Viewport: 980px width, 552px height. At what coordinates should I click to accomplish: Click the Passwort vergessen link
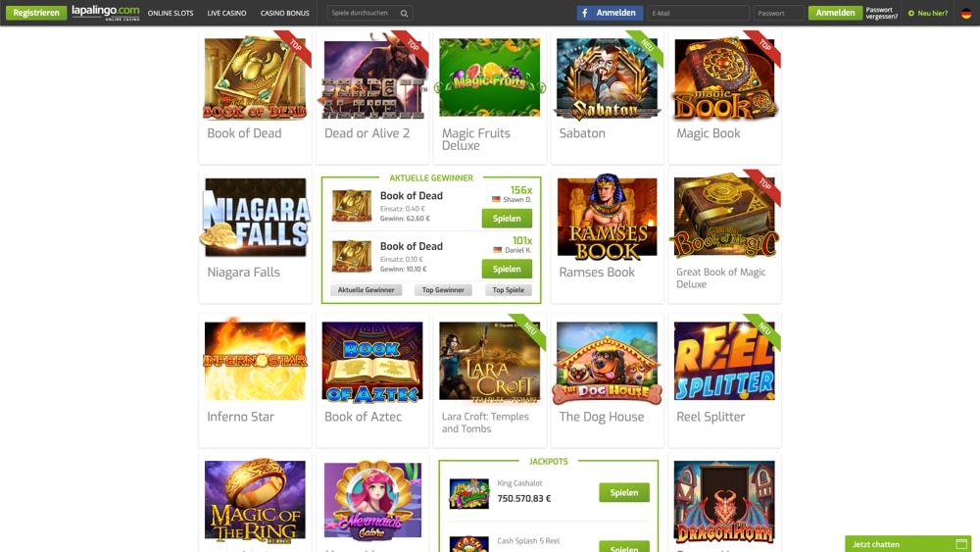882,13
